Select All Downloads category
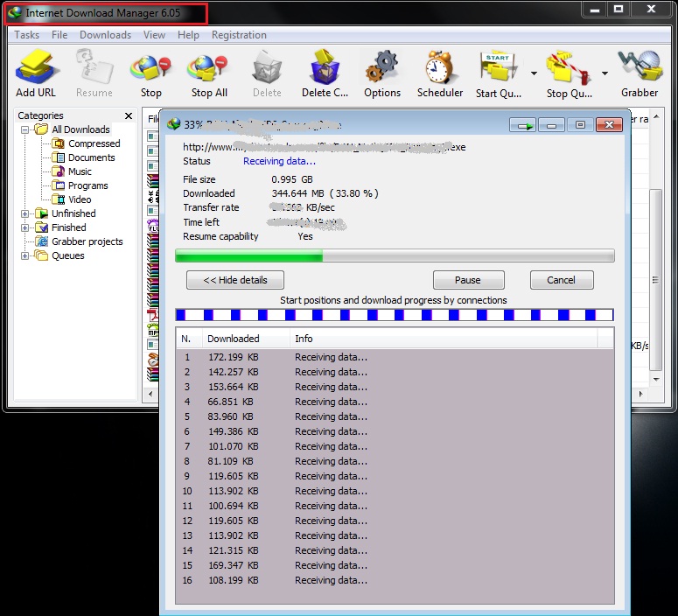This screenshot has height=616, width=678. [x=80, y=129]
